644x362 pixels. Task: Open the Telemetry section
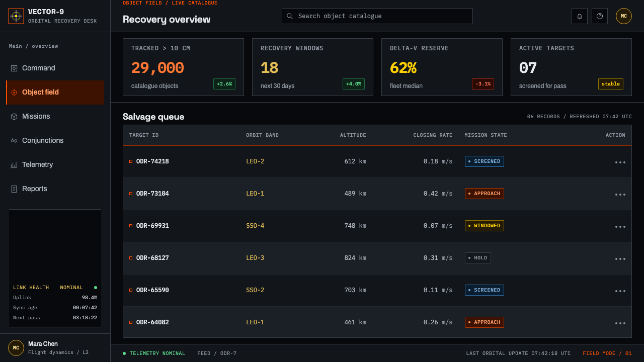tap(55, 165)
